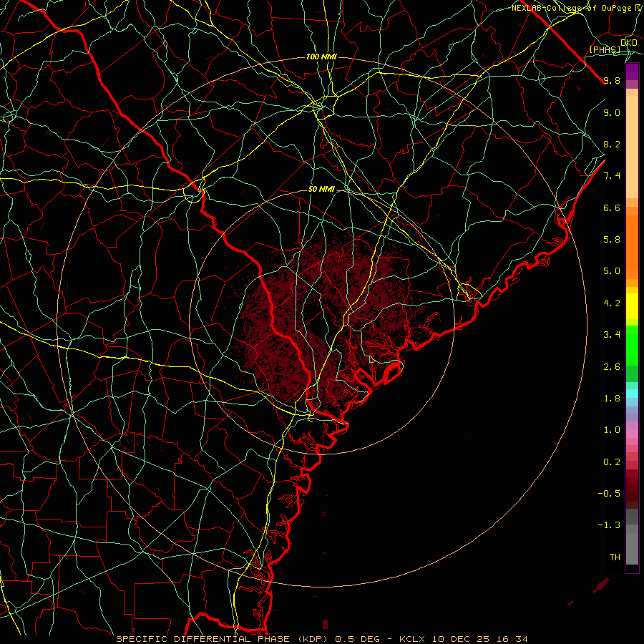Pick the bright green swatch in the color bar
This screenshot has height=644, width=644.
coord(632,345)
